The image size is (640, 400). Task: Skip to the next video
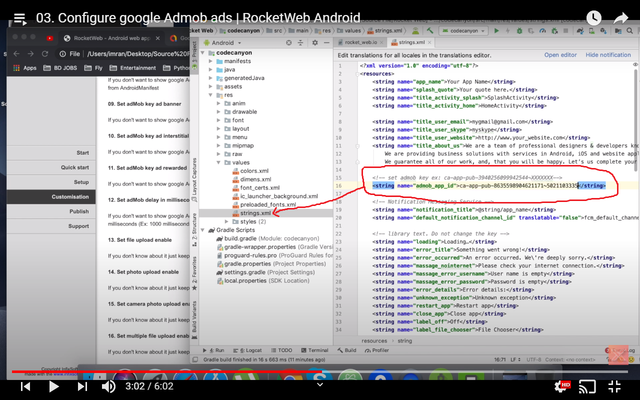point(82,386)
